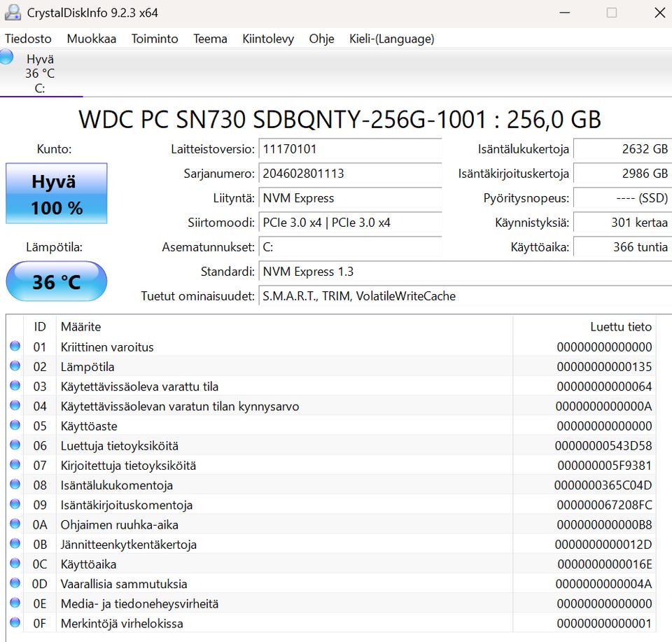Click the Liityntä field NVM Express

(x=350, y=198)
